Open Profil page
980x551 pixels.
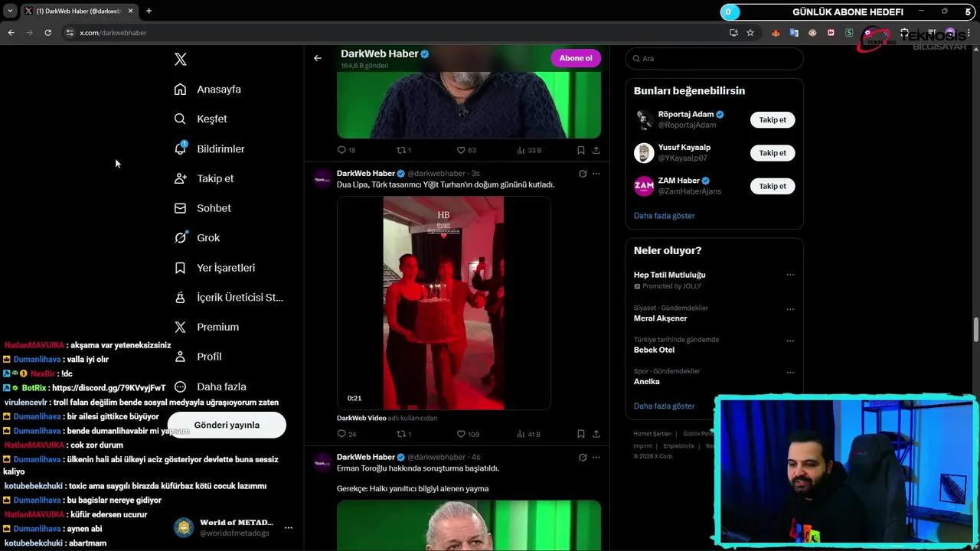pyautogui.click(x=198, y=357)
